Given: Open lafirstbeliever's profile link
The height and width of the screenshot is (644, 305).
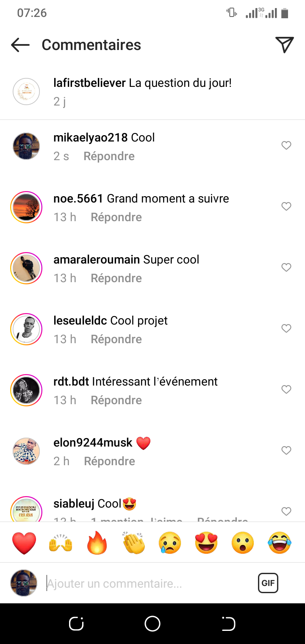Looking at the screenshot, I should pos(89,83).
